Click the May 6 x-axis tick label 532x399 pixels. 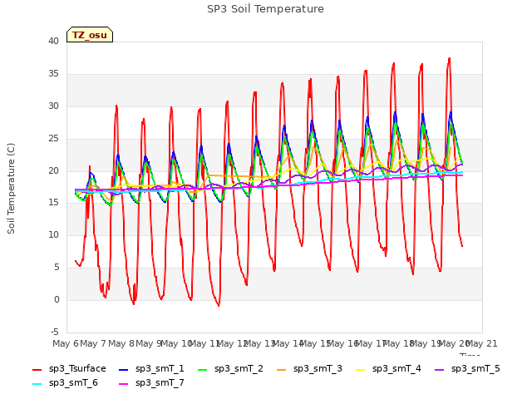tap(65, 343)
